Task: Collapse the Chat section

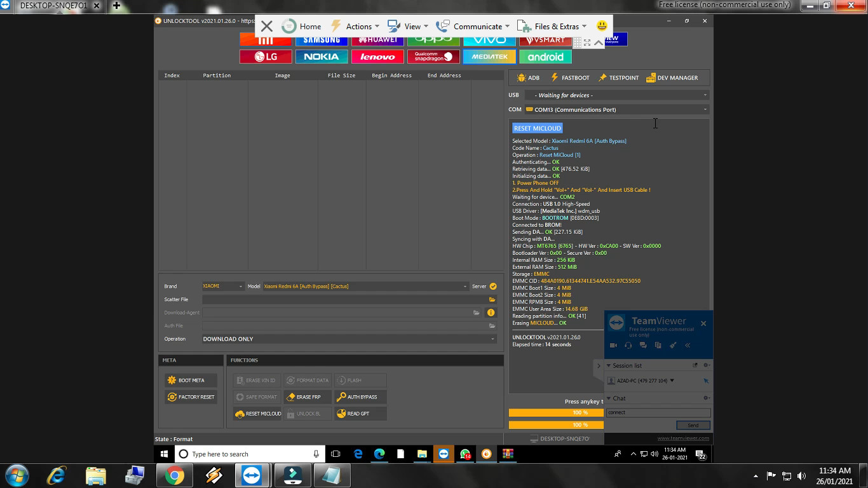Action: pos(608,398)
